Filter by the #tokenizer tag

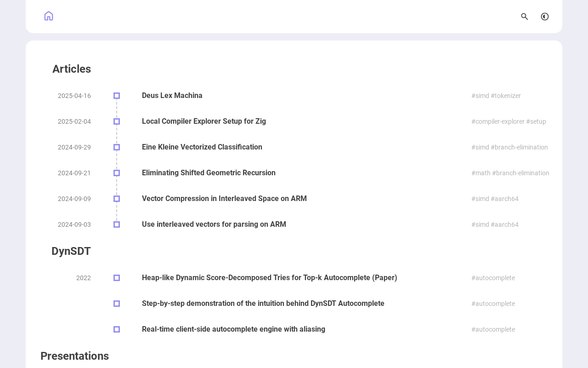(x=506, y=96)
